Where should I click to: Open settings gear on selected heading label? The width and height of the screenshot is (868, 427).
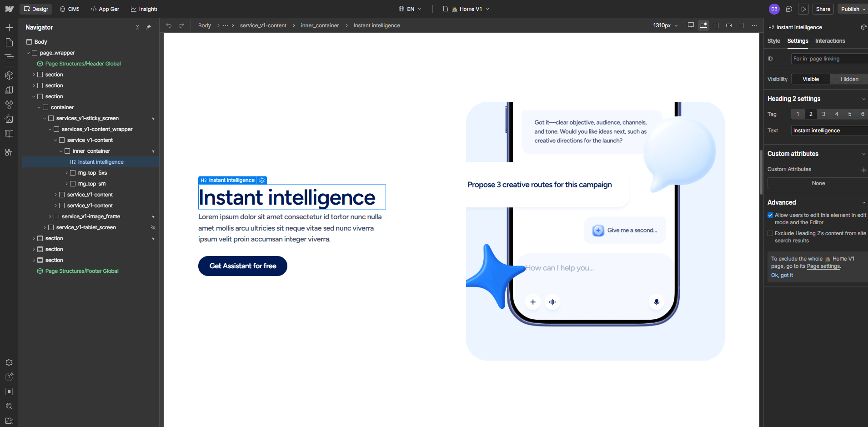[x=262, y=181]
